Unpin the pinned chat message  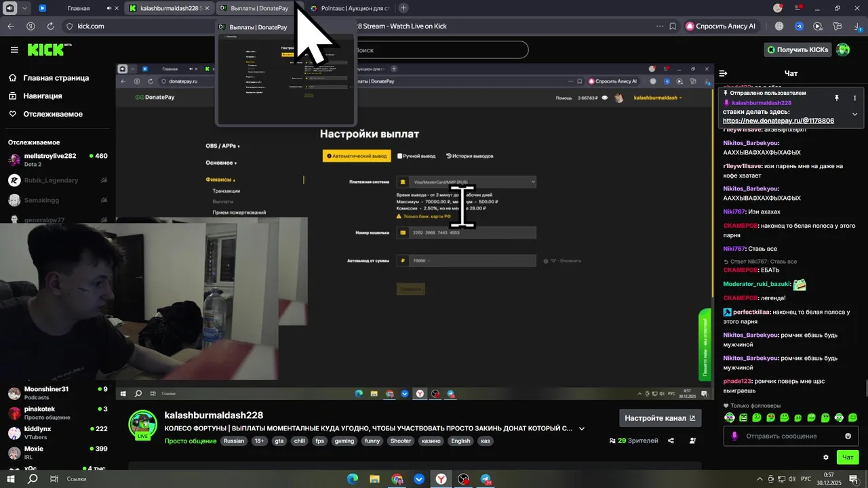pyautogui.click(x=837, y=98)
